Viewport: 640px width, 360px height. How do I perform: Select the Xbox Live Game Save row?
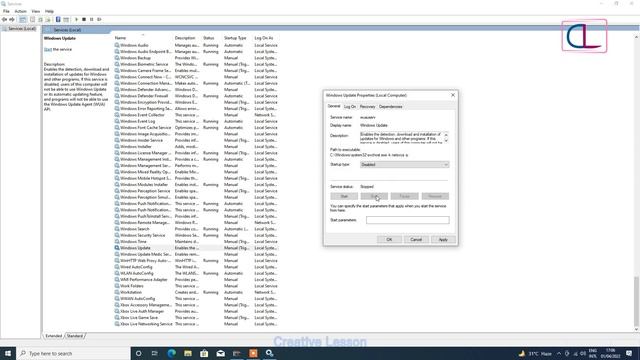tap(196, 318)
